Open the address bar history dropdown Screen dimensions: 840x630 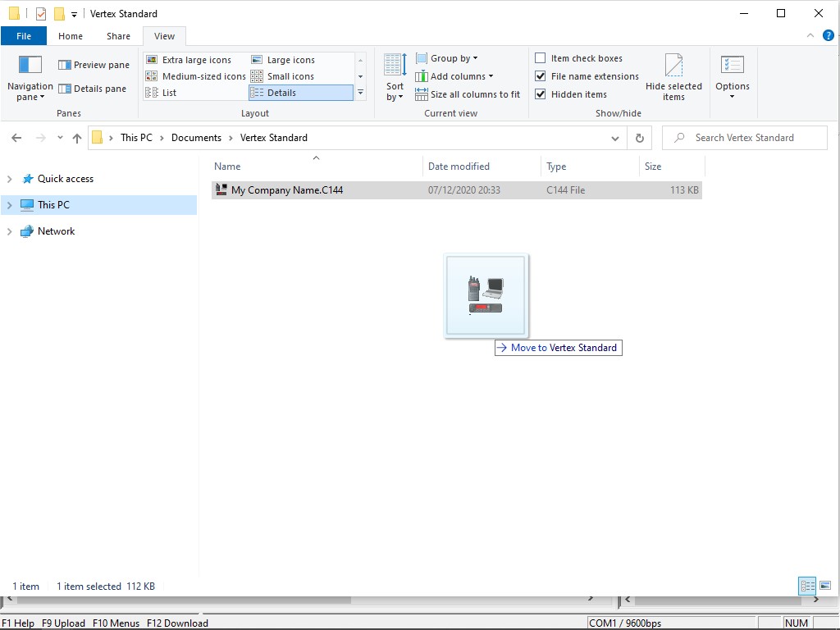coord(615,138)
